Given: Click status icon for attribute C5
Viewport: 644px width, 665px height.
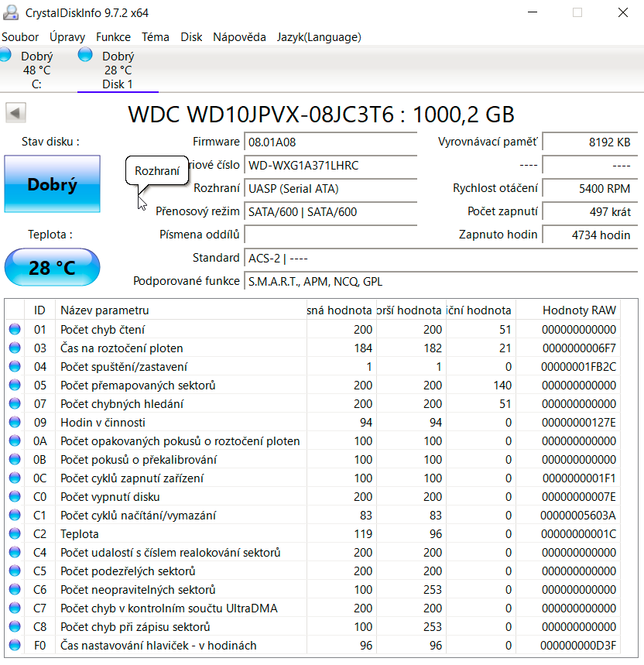Looking at the screenshot, I should (x=15, y=571).
